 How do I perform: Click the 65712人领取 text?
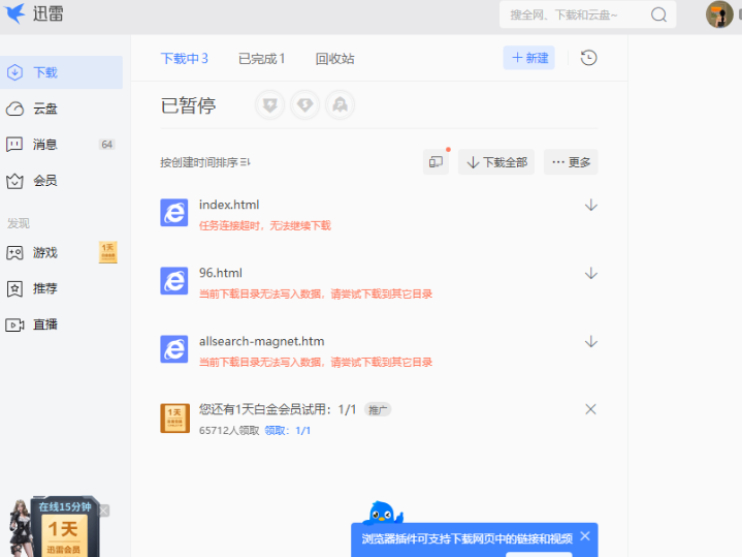coord(229,430)
